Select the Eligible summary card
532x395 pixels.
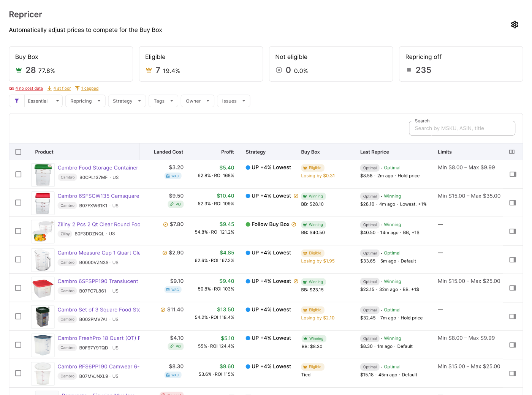coord(201,64)
